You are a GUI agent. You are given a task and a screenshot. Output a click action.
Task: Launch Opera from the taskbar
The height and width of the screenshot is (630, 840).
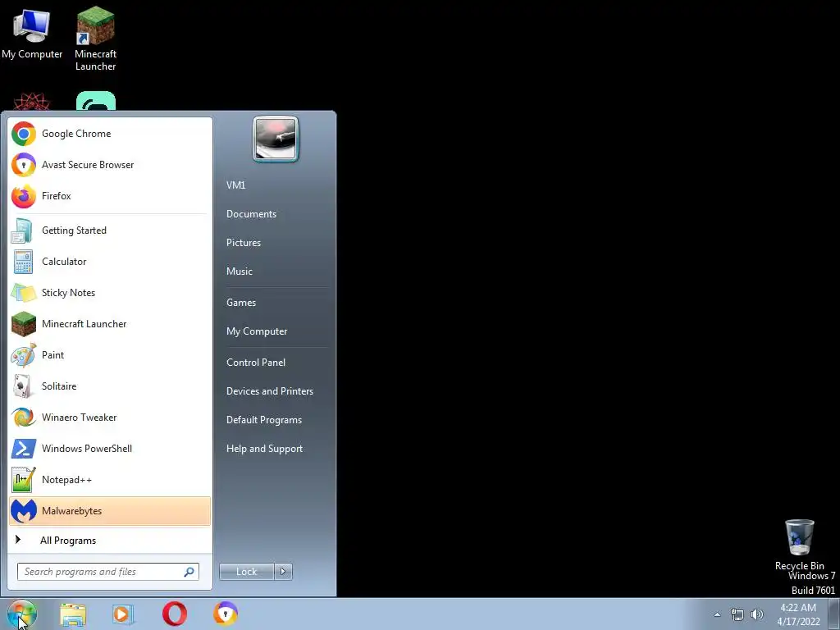coord(175,614)
